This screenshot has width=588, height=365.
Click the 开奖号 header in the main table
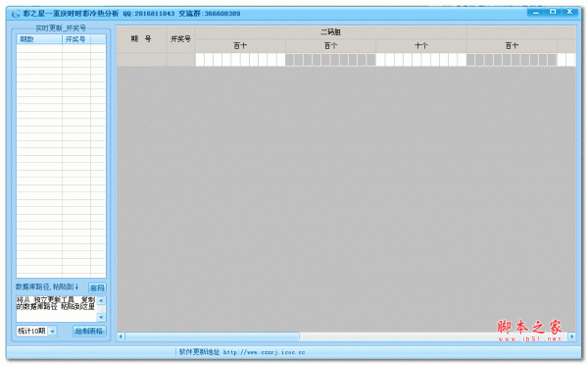click(180, 39)
